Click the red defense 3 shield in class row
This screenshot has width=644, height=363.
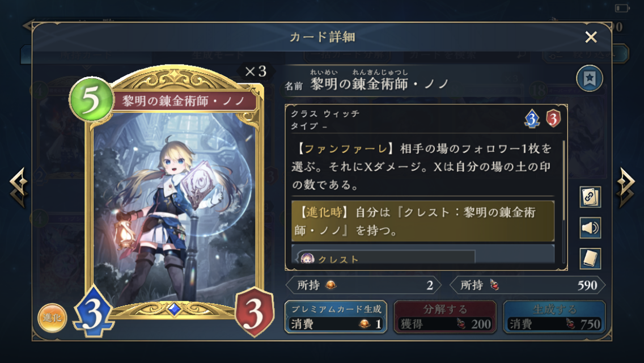coord(553,119)
